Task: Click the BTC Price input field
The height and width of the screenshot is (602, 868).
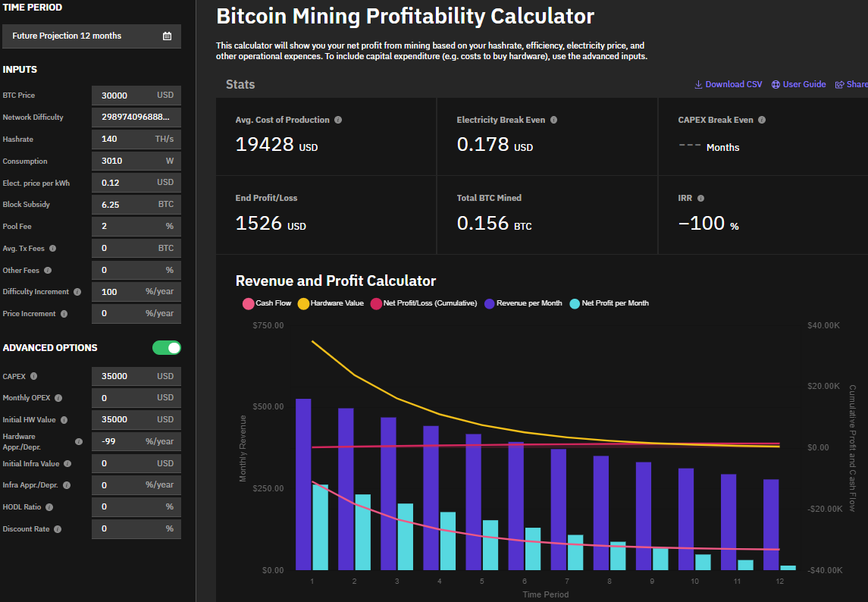Action: point(125,96)
